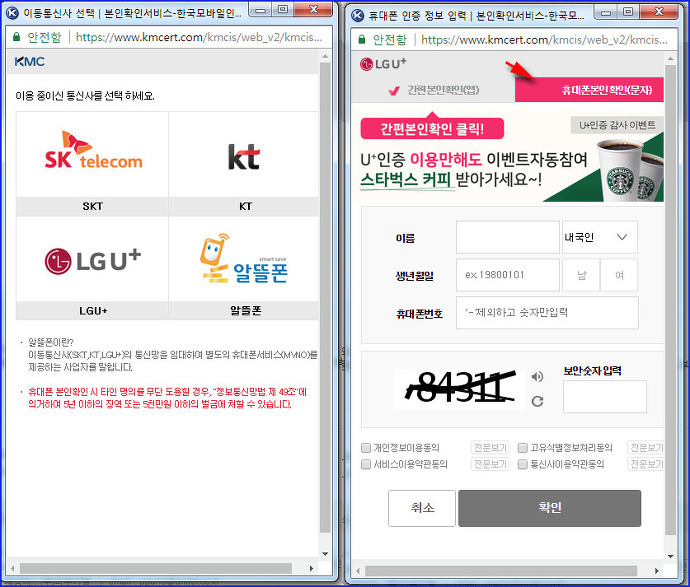
Task: Click scroll-up arrow in left window
Action: click(x=325, y=57)
